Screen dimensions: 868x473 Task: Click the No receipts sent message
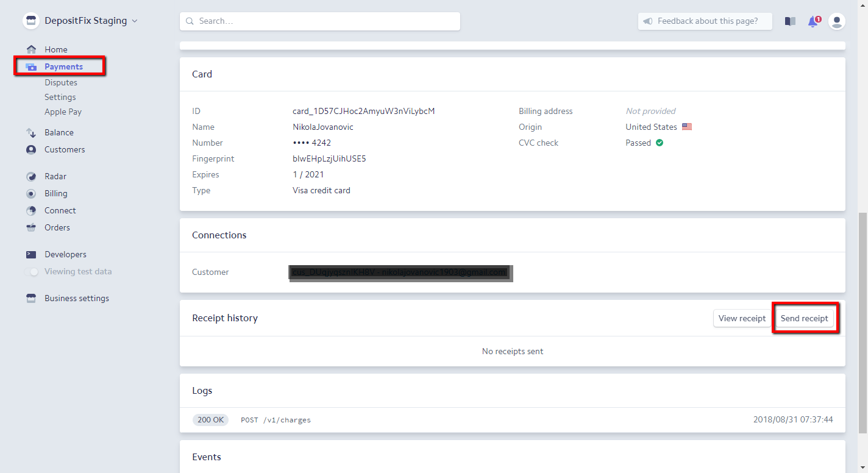[x=513, y=351]
